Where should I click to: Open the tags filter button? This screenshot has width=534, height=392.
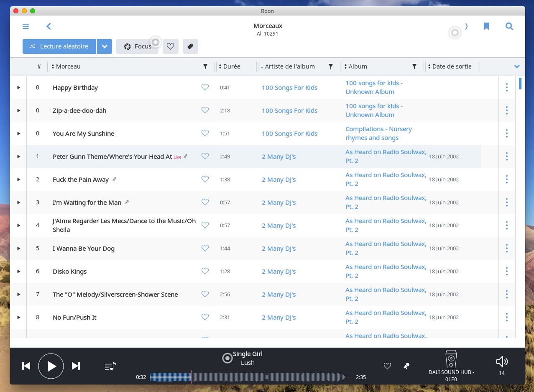pos(190,46)
